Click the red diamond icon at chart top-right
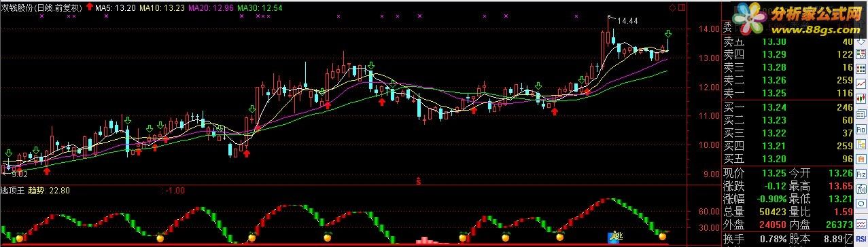This screenshot has height=247, width=868. tap(673, 7)
